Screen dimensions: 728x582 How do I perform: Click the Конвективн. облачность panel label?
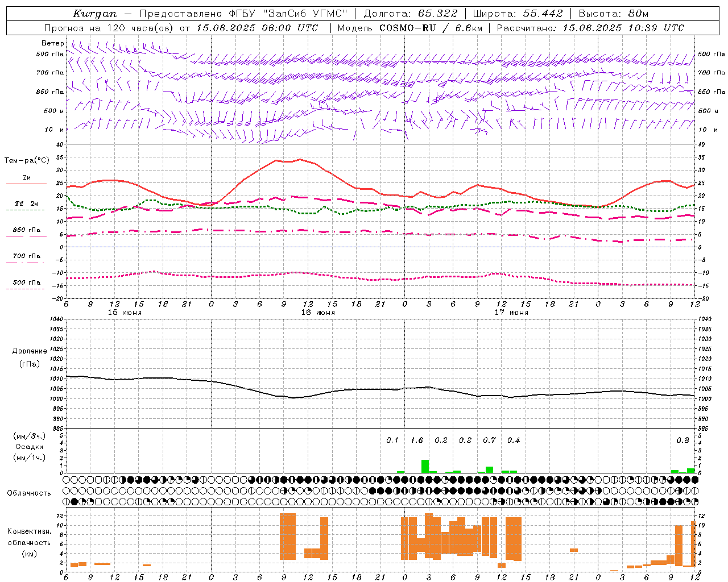click(x=29, y=537)
